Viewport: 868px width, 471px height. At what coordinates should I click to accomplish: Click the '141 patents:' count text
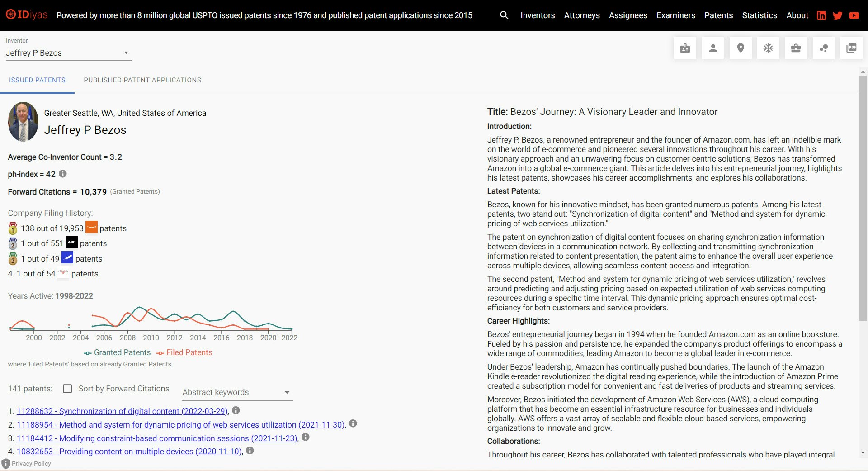(x=30, y=389)
